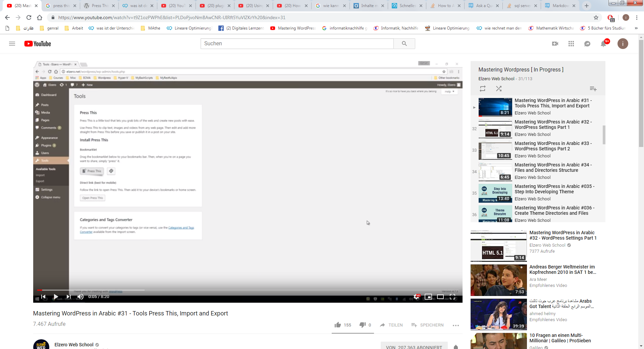The height and width of the screenshot is (349, 644).
Task: Bookmark this page with the star
Action: pyautogui.click(x=596, y=17)
